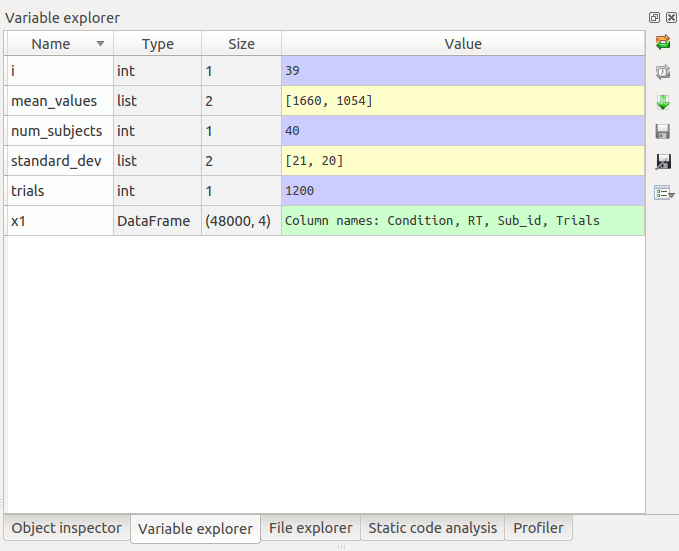Select the mean_values variable row

point(326,100)
